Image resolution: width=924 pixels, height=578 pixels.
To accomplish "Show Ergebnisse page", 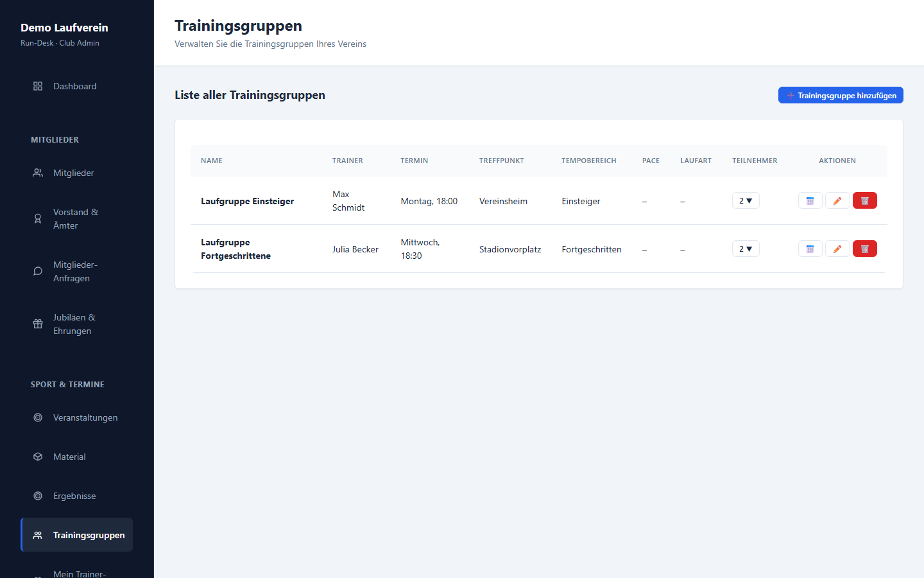I will coord(77,496).
